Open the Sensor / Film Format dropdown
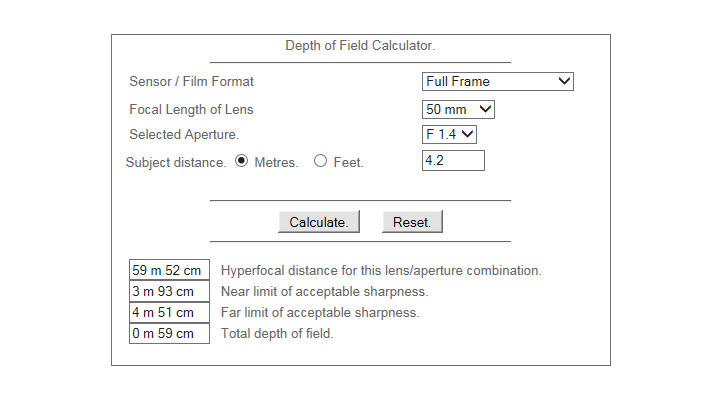Screen dimensions: 728x404 [x=498, y=81]
